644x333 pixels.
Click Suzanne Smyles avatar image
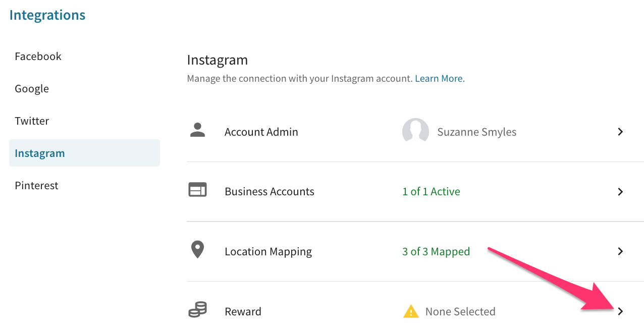click(x=415, y=132)
